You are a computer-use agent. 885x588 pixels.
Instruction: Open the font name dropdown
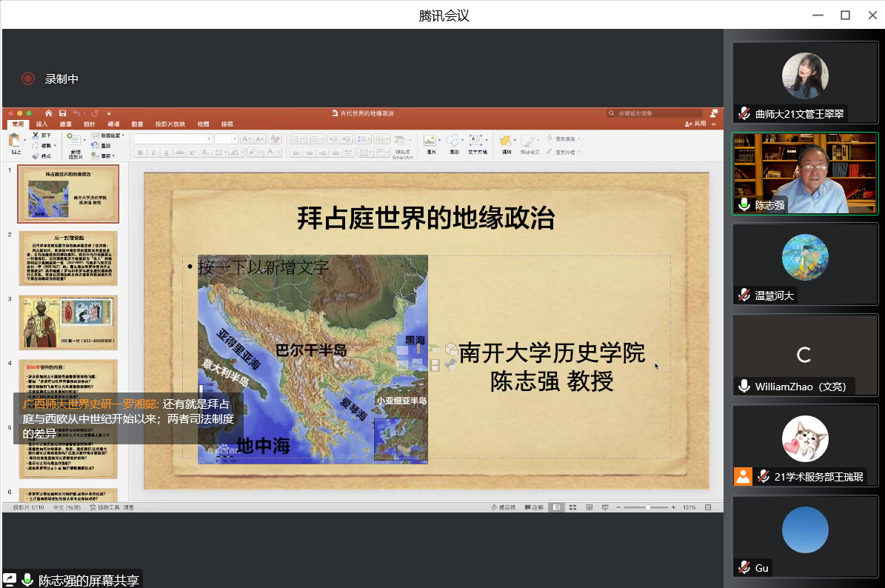210,138
